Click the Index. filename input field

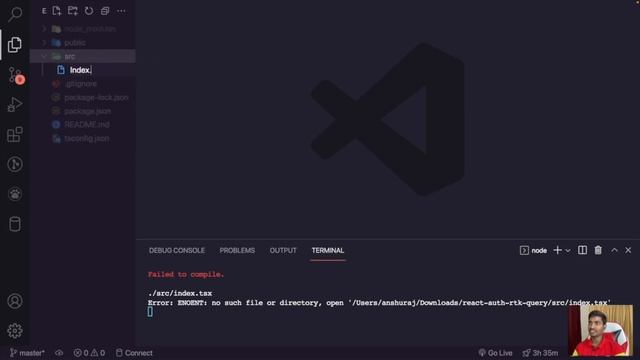[x=101, y=70]
